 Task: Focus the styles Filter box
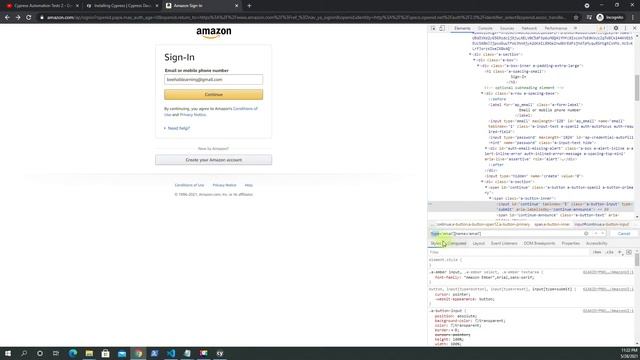tap(508, 252)
